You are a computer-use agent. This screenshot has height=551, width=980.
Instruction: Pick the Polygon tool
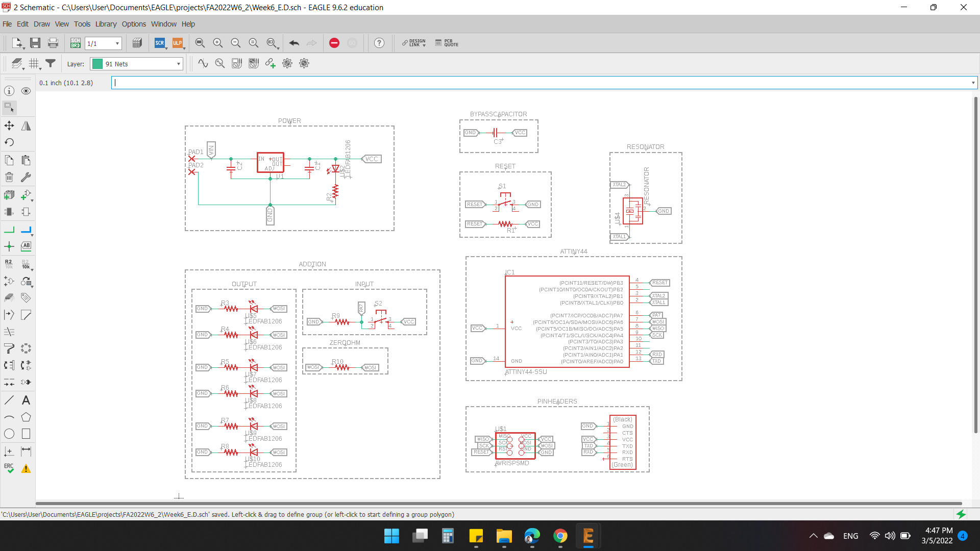tap(26, 417)
